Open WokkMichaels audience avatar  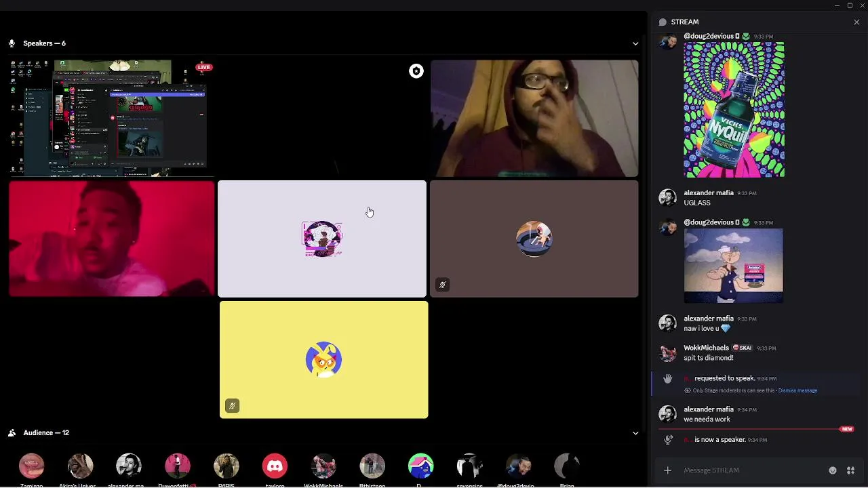pos(323,466)
